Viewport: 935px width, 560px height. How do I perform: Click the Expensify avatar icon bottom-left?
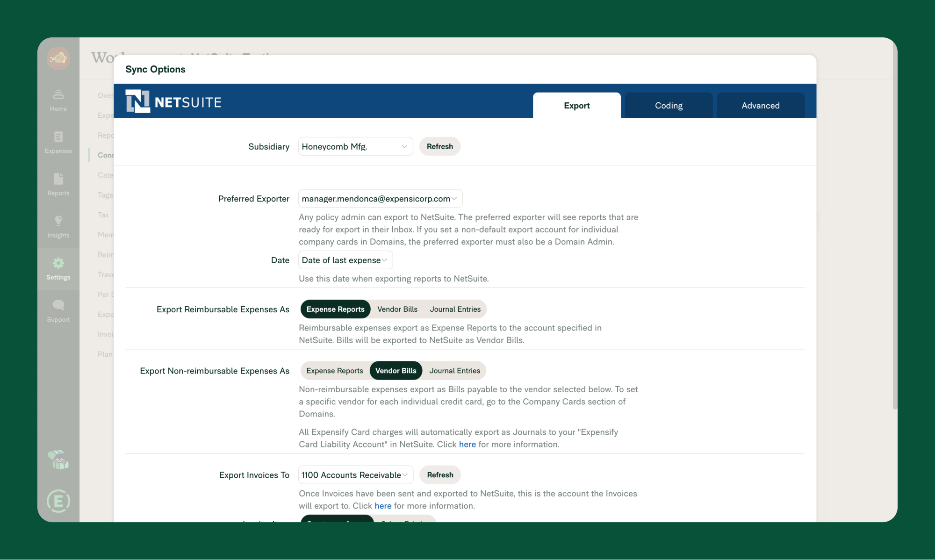click(x=58, y=501)
